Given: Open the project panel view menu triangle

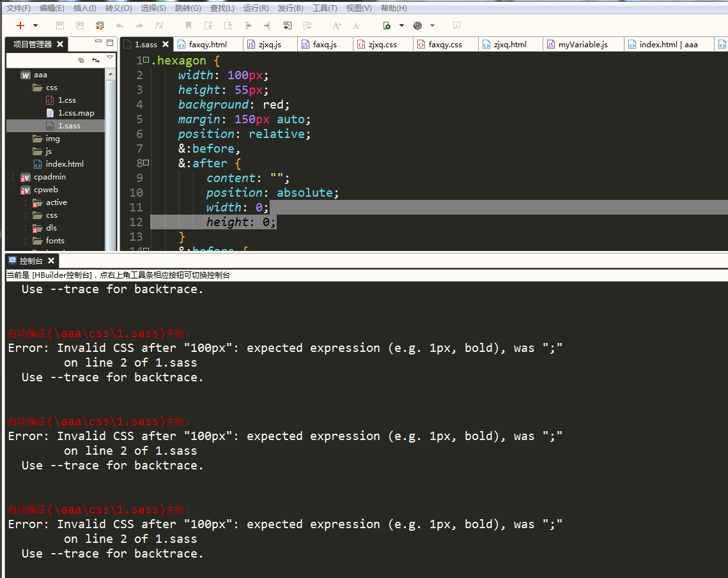Looking at the screenshot, I should pyautogui.click(x=110, y=57).
